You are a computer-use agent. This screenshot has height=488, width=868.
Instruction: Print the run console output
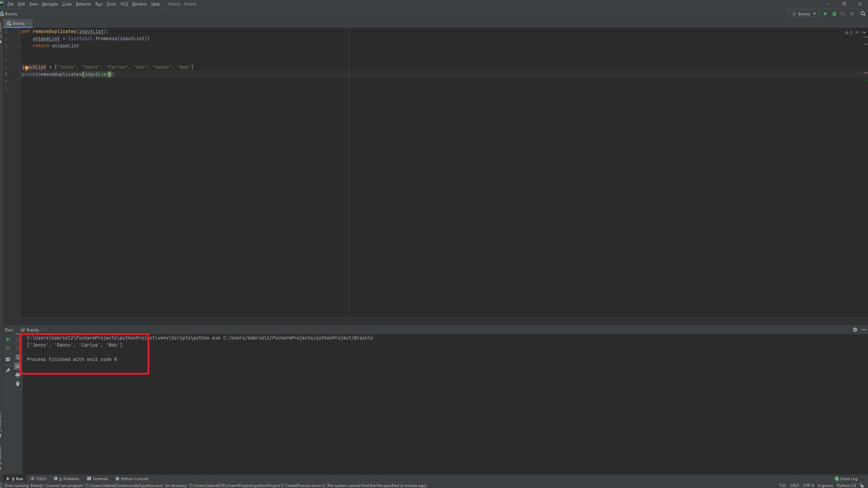pyautogui.click(x=18, y=375)
